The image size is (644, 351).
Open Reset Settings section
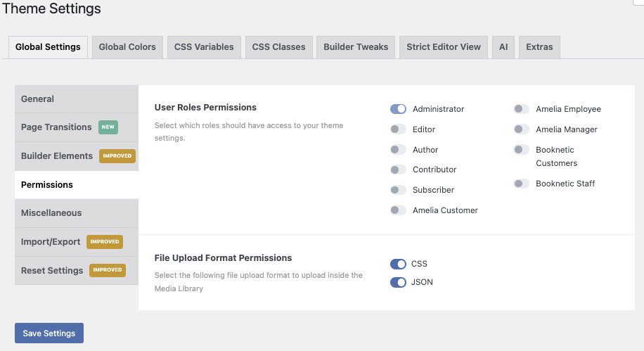pos(77,270)
